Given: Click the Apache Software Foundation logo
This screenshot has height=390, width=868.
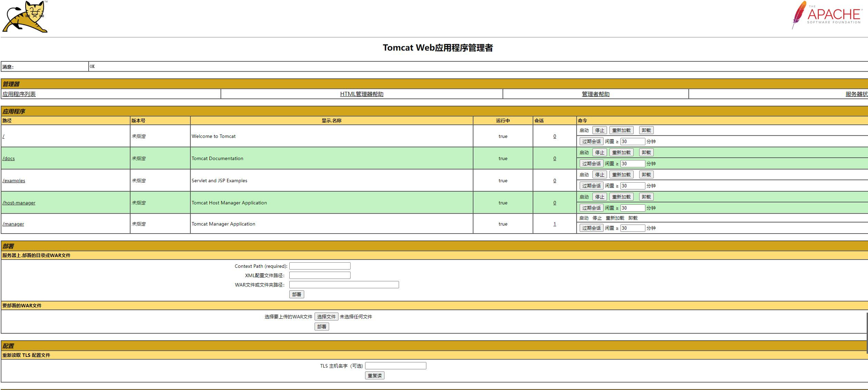Looking at the screenshot, I should coord(826,15).
